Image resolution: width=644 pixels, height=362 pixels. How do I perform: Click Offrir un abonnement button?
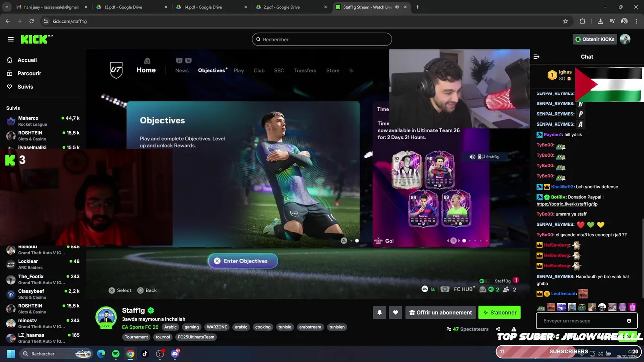(440, 313)
